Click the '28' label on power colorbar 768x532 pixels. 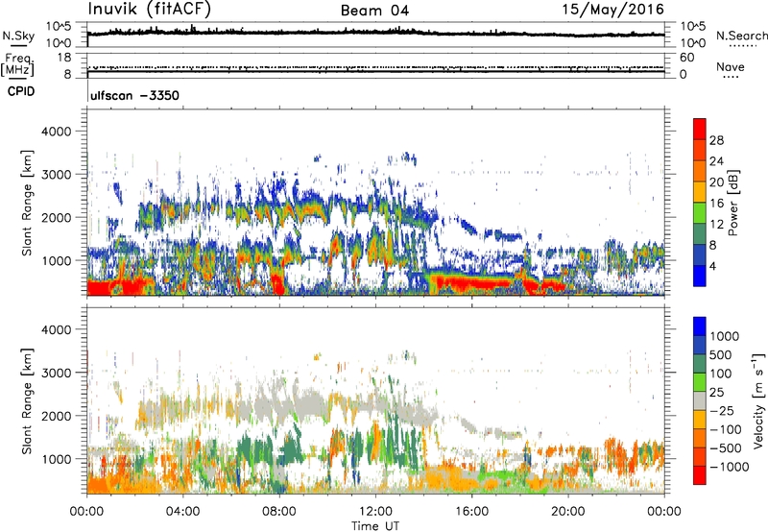click(716, 140)
